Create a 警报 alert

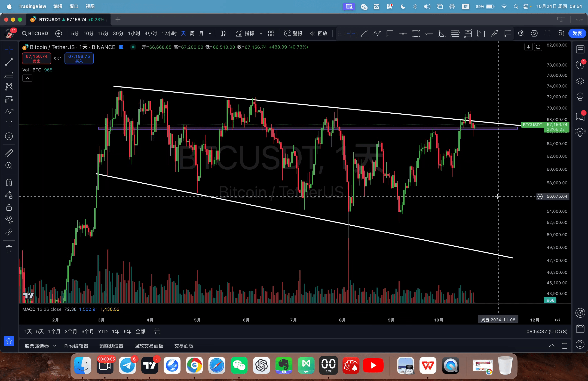(293, 33)
